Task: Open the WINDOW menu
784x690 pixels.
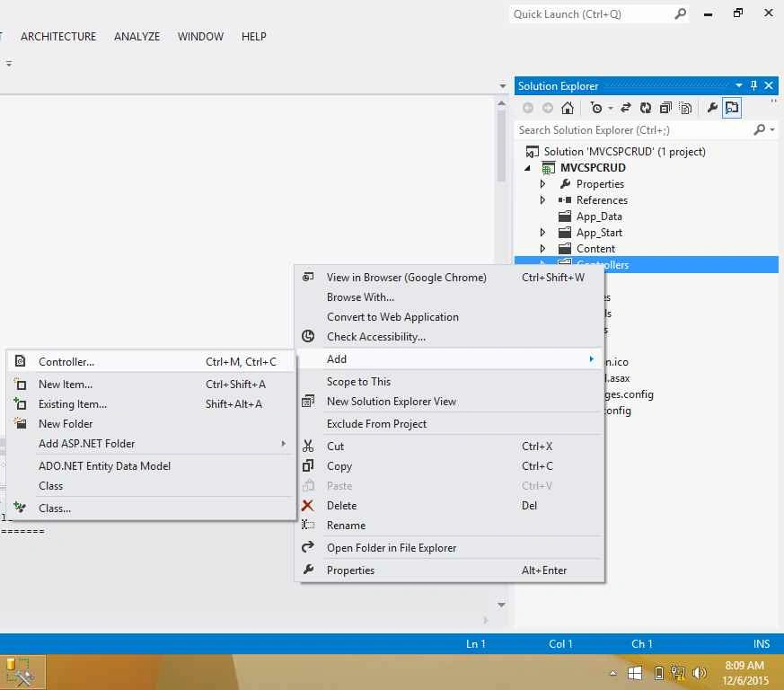Action: 200,37
